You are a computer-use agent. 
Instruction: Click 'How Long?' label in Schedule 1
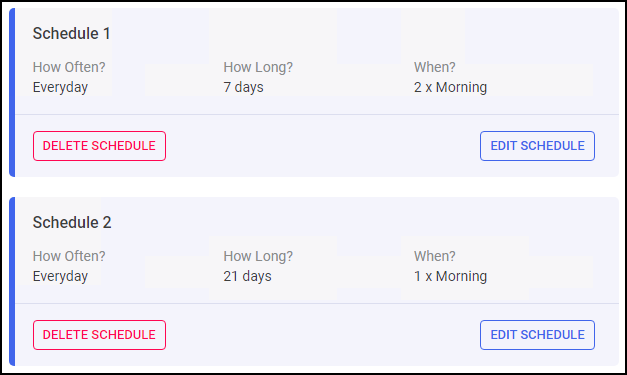(258, 68)
